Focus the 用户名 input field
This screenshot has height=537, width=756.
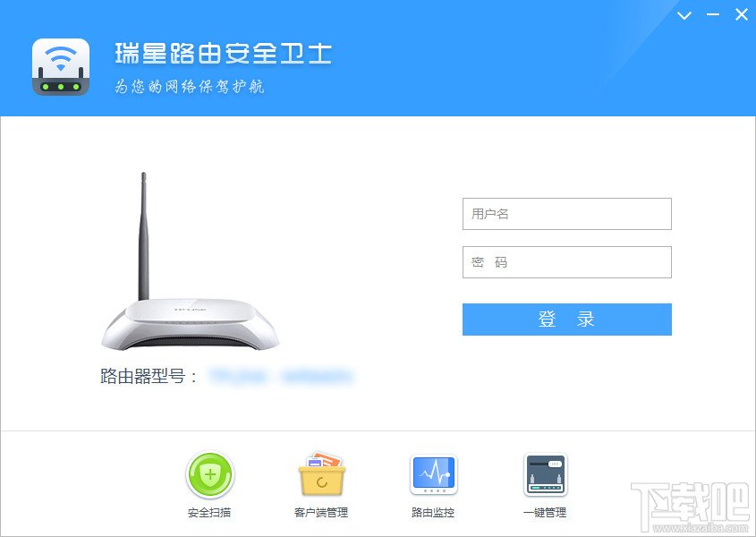tap(567, 214)
